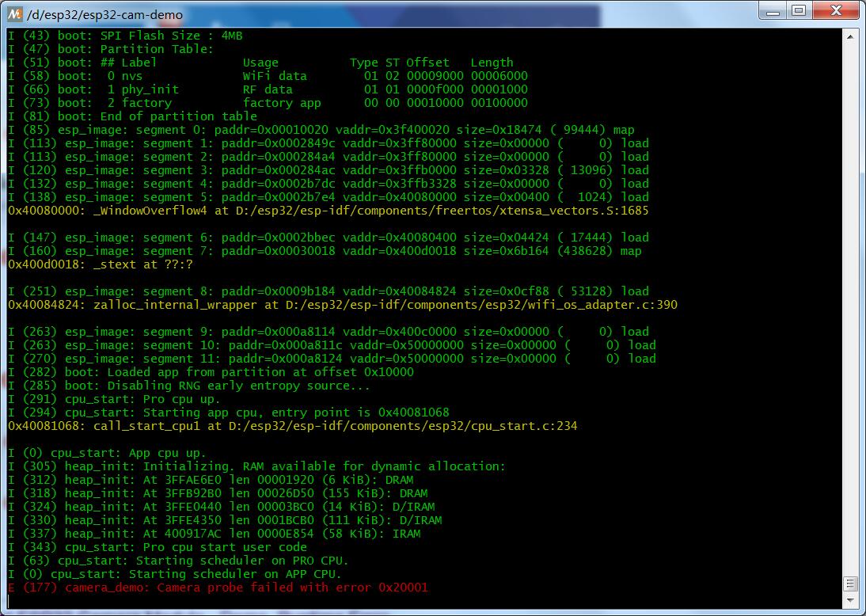The image size is (866, 616).
Task: Click 'heap_init: Initializing. RAM available' line
Action: pyautogui.click(x=256, y=467)
